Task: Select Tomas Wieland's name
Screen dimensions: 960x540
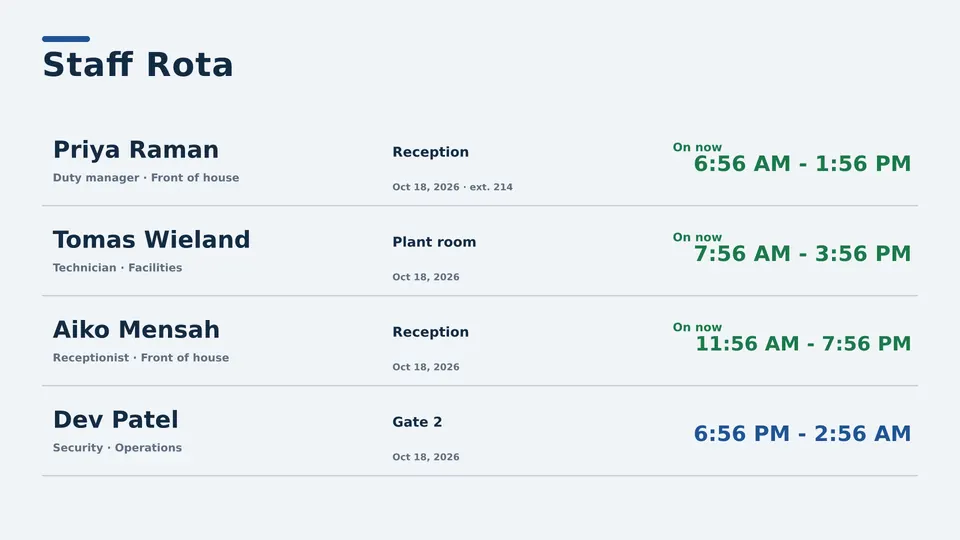Action: [x=151, y=239]
